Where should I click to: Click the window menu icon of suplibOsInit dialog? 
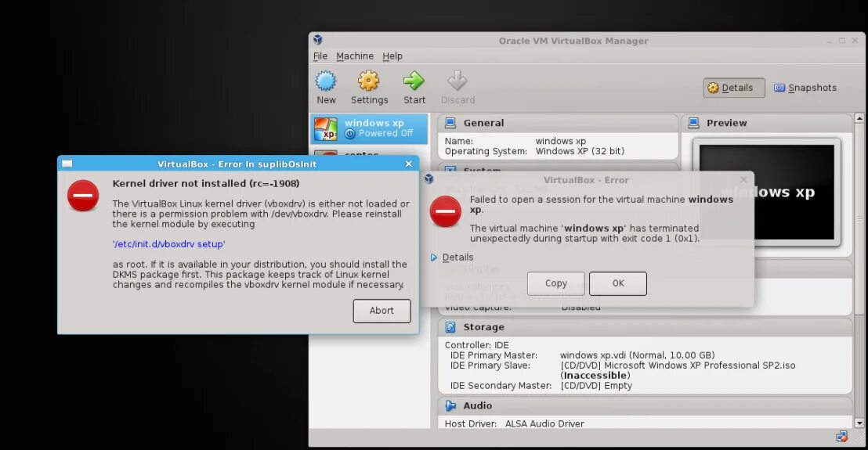(x=67, y=164)
